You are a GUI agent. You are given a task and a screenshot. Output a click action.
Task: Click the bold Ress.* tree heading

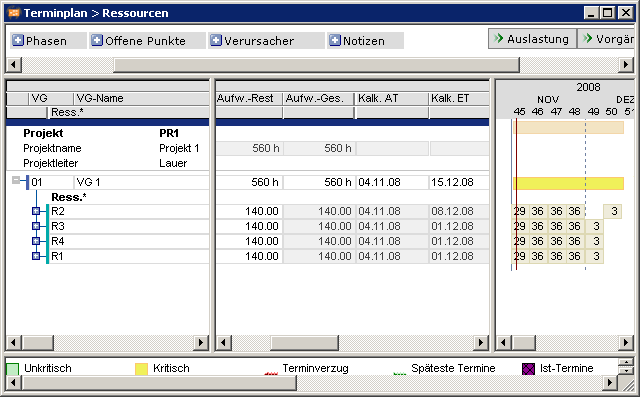(x=69, y=197)
